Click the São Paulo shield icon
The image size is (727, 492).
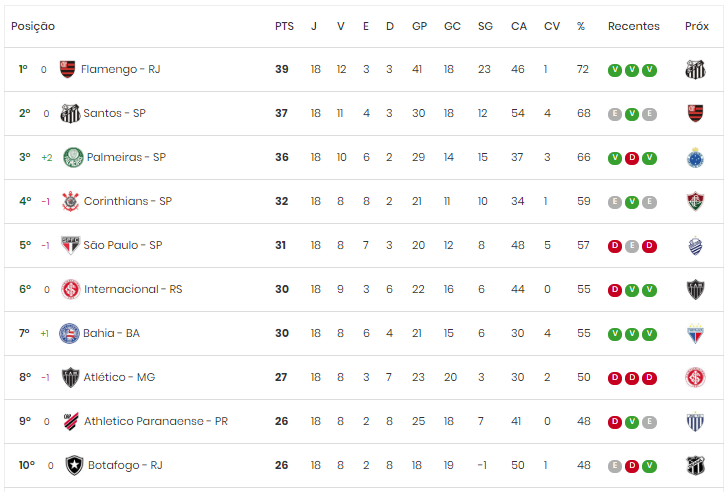click(x=70, y=245)
